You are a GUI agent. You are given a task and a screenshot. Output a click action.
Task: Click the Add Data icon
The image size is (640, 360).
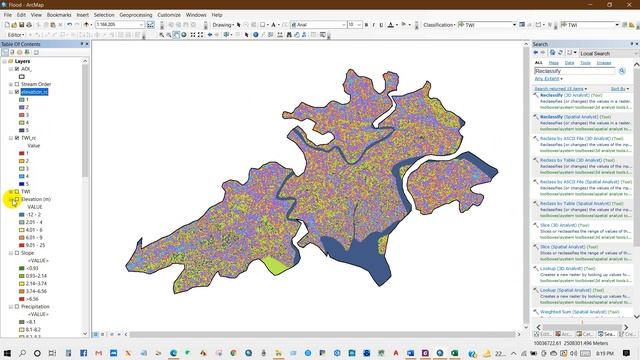click(86, 25)
